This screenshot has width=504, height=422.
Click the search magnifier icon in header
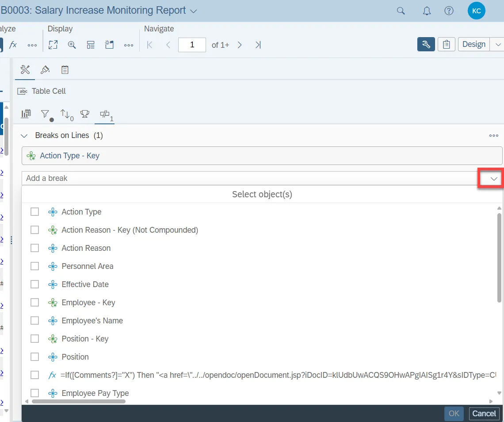click(x=401, y=11)
